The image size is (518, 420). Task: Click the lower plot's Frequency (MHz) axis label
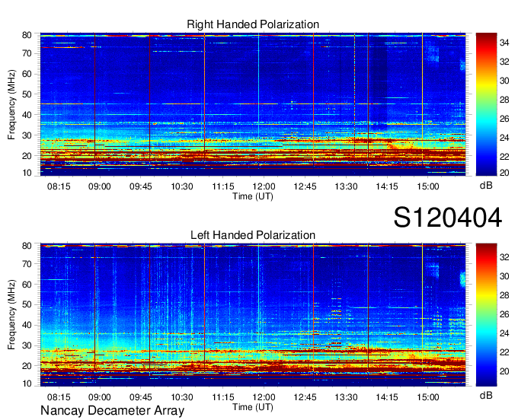[x=11, y=315]
